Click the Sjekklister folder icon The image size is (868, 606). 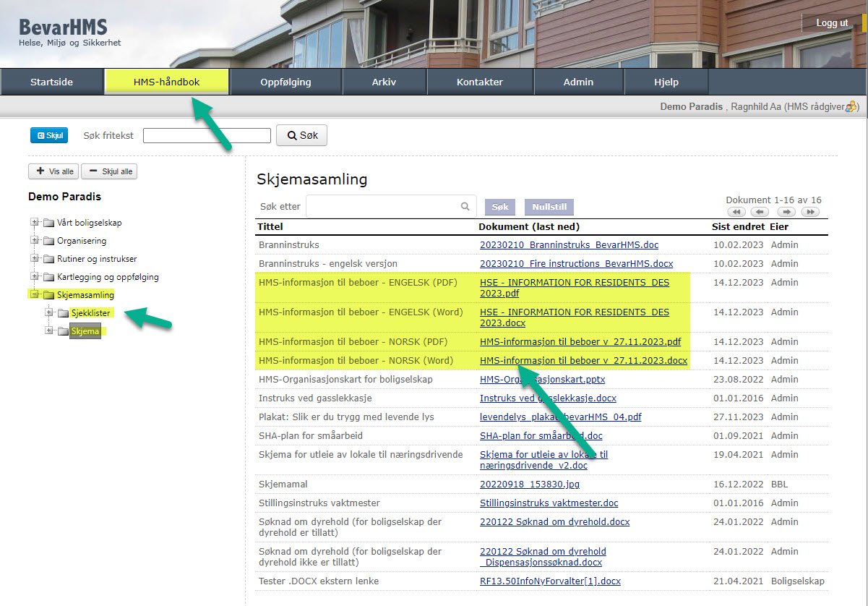63,313
